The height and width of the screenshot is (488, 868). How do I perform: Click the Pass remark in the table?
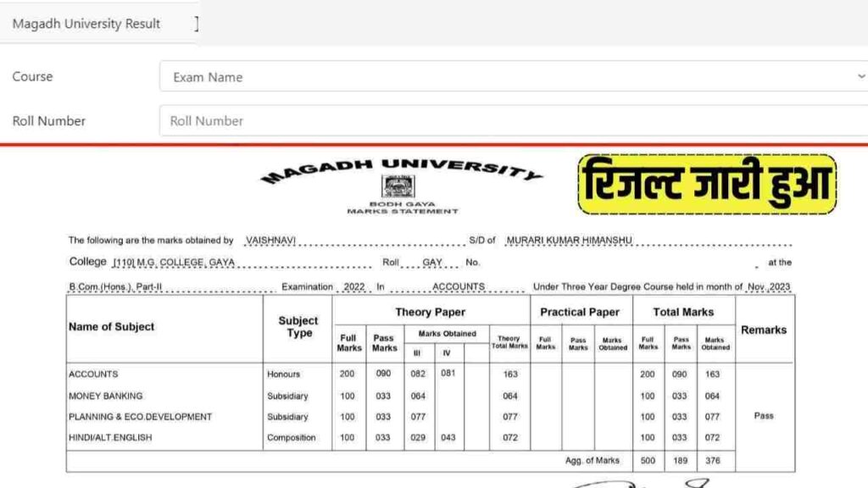[764, 416]
